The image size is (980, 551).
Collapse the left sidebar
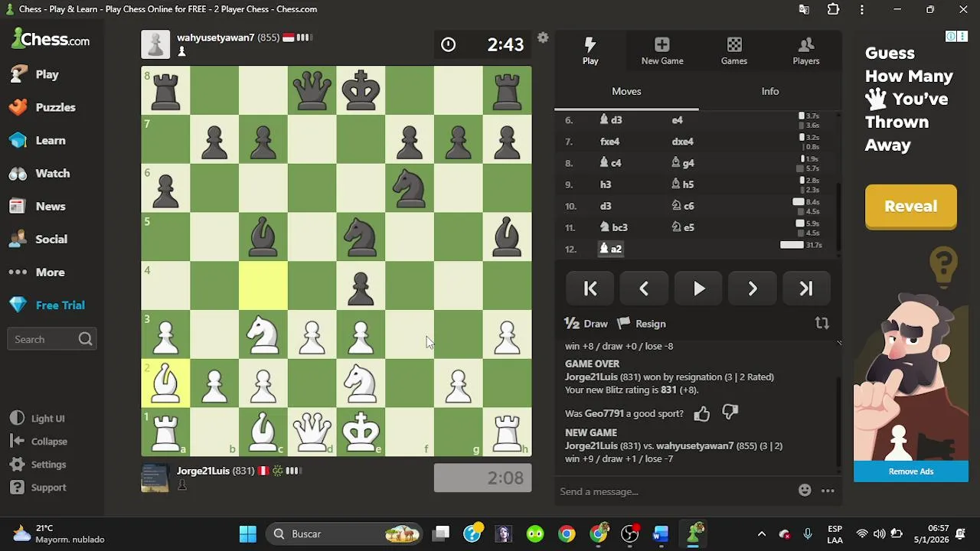40,442
